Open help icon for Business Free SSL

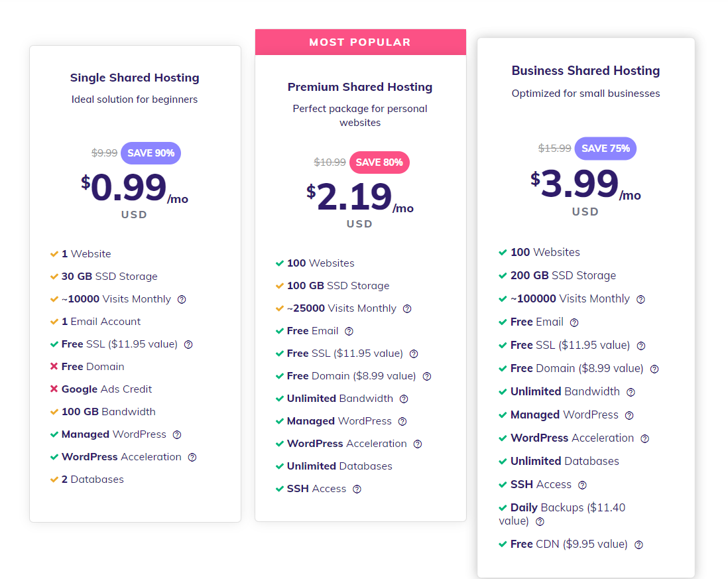(x=641, y=346)
